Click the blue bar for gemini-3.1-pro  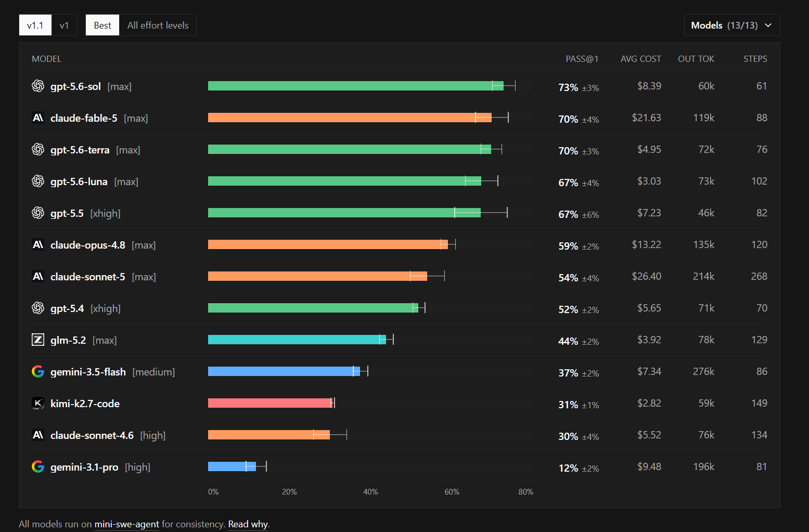click(x=232, y=466)
